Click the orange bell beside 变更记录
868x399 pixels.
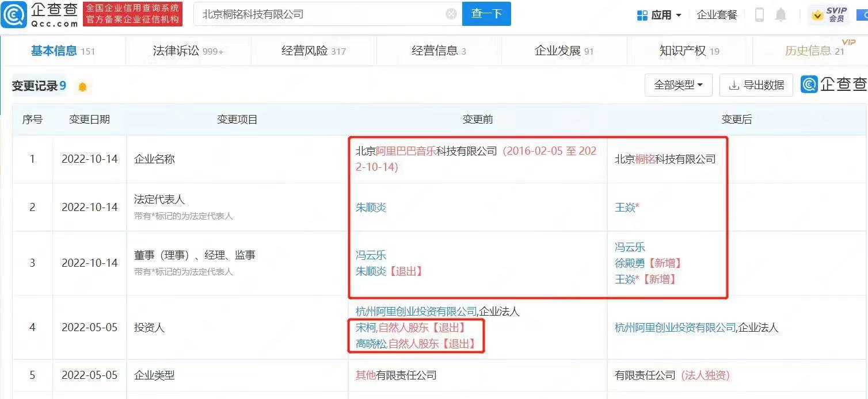coord(82,87)
